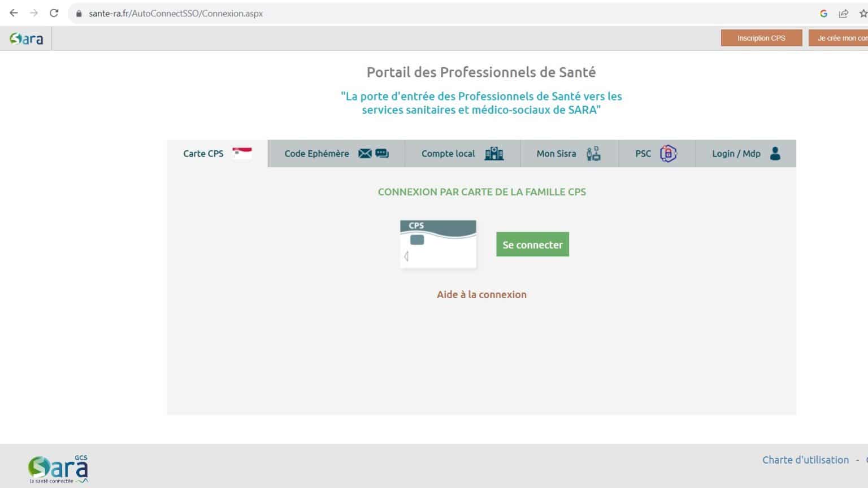Click the CPS card illustration
Image resolution: width=868 pixels, height=488 pixels.
point(438,244)
